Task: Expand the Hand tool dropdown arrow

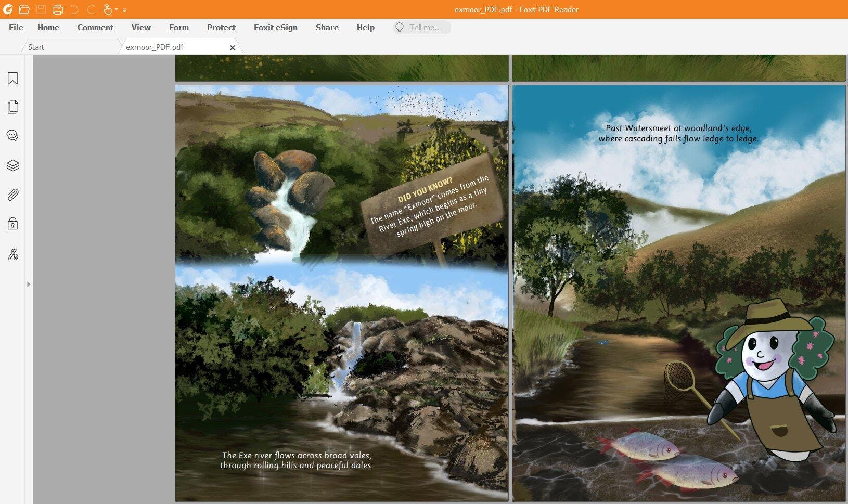Action: [117, 9]
